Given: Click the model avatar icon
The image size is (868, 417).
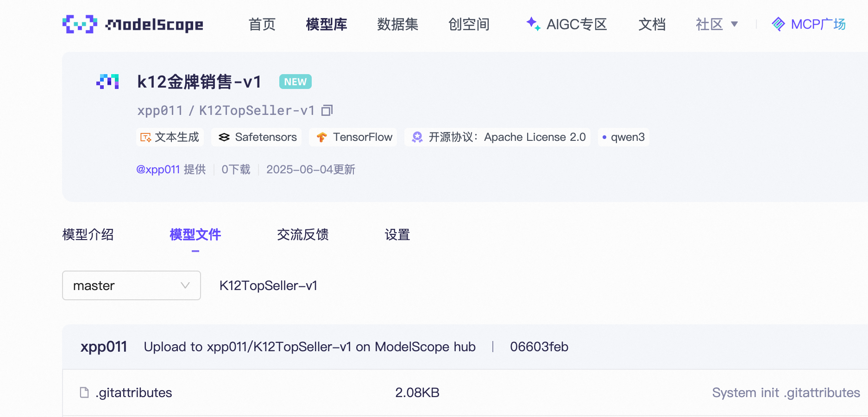Looking at the screenshot, I should point(107,82).
